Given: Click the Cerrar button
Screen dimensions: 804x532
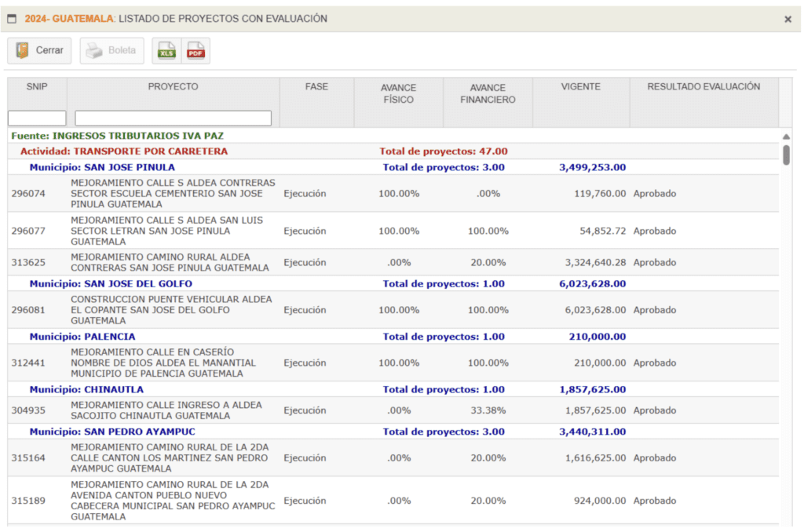Looking at the screenshot, I should (x=40, y=51).
